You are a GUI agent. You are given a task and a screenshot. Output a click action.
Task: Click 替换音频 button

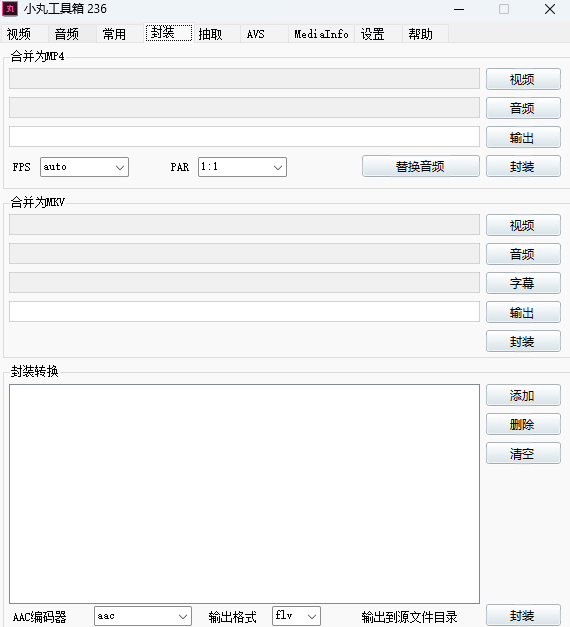(x=421, y=166)
